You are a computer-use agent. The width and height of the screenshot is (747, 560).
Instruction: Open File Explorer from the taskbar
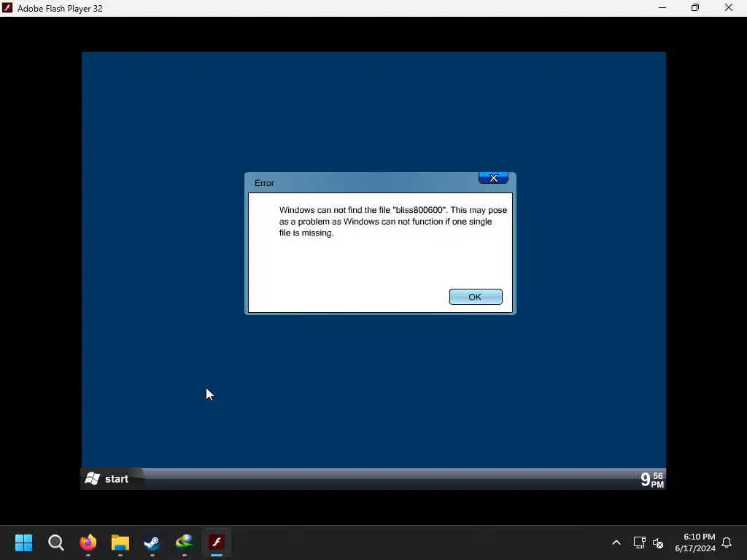coord(120,542)
